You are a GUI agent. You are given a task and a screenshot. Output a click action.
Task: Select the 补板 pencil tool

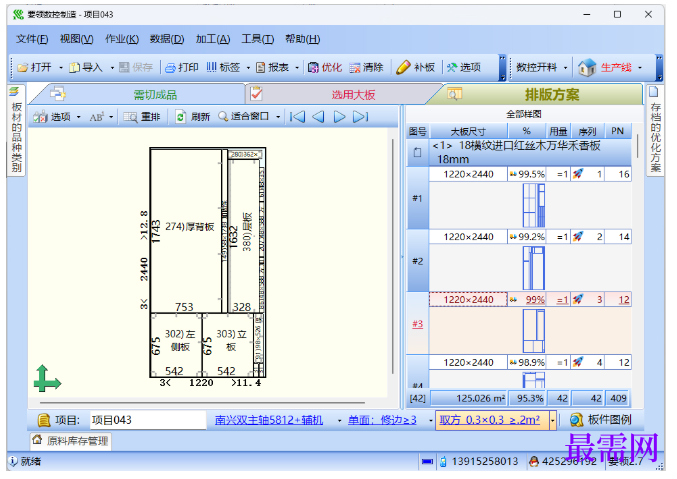(403, 67)
